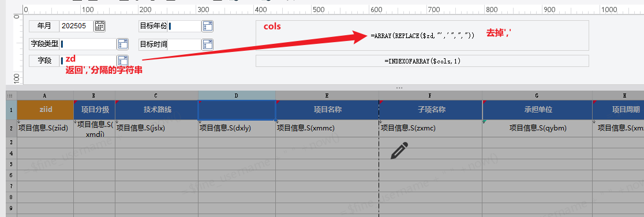Click cell 项目信息.S(jslx)

(156, 128)
